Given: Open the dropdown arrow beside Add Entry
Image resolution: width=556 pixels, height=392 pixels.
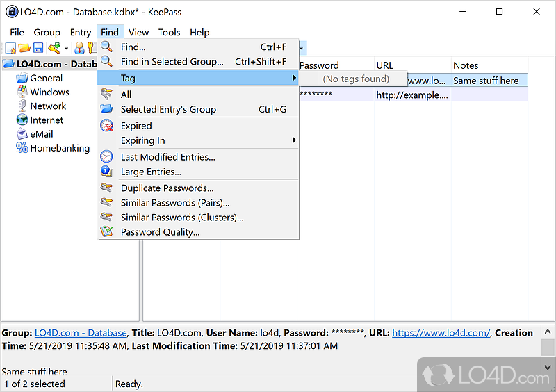Looking at the screenshot, I should coord(66,49).
